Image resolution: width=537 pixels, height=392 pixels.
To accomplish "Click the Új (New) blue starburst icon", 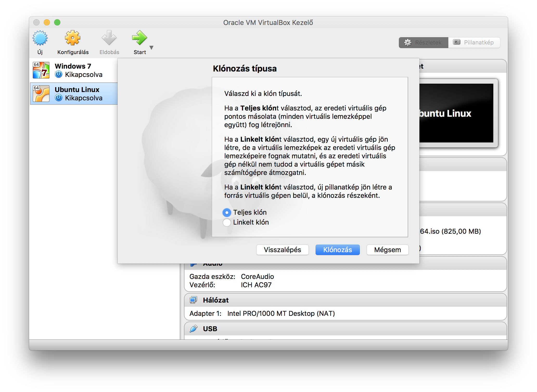I will (40, 38).
